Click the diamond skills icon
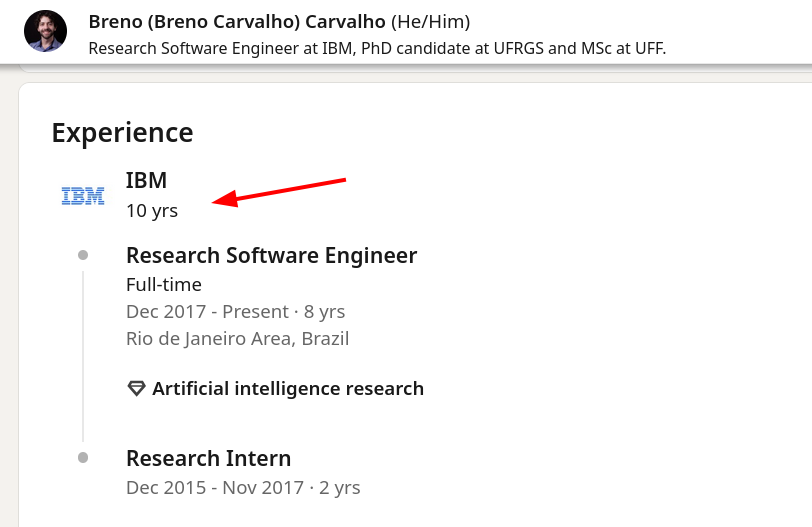This screenshot has width=812, height=527. pos(137,388)
